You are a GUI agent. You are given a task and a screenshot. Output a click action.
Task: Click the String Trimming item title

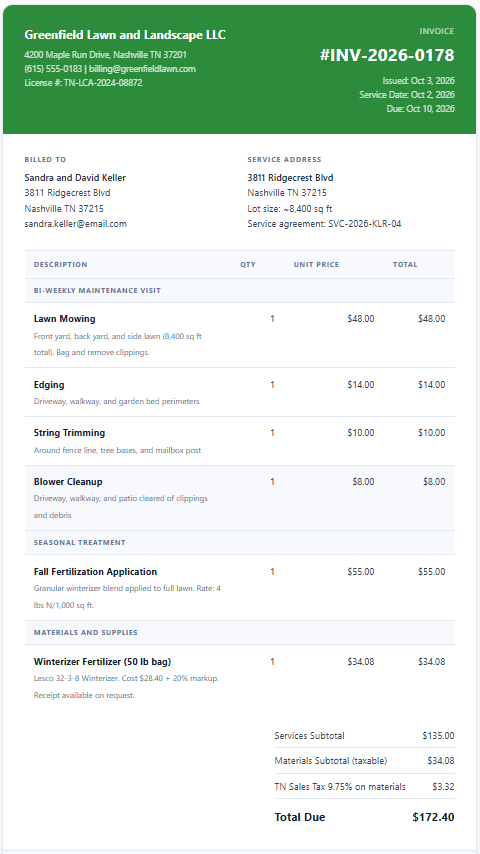(x=69, y=433)
